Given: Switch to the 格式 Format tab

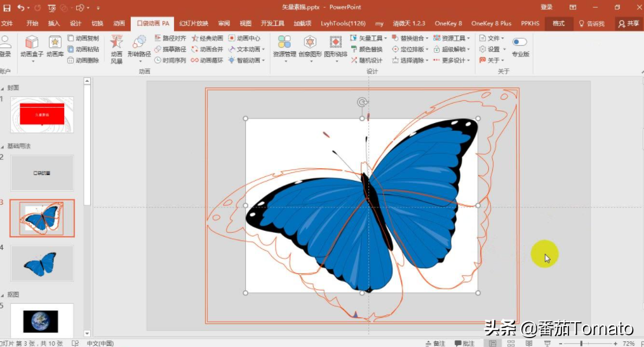Looking at the screenshot, I should tap(558, 23).
